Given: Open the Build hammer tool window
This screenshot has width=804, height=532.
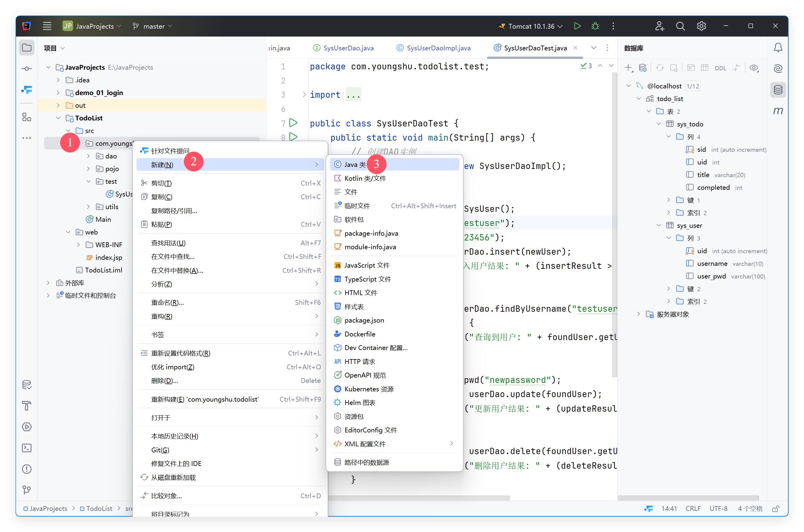Looking at the screenshot, I should (x=27, y=406).
